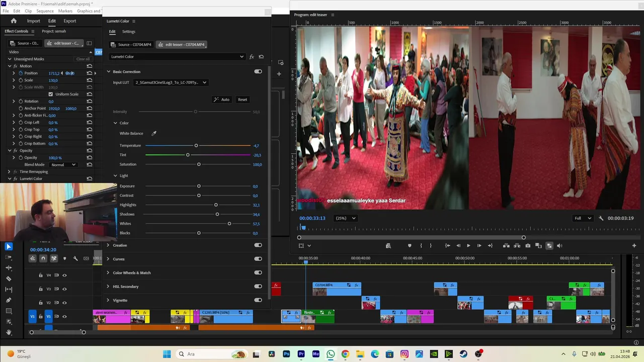Viewport: 644px width, 362px height.
Task: Play the program monitor
Action: tap(468, 246)
